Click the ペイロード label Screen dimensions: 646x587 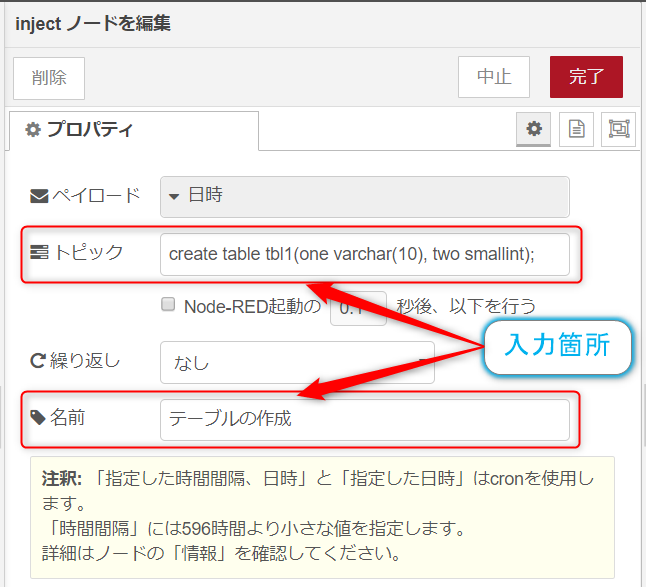(97, 196)
